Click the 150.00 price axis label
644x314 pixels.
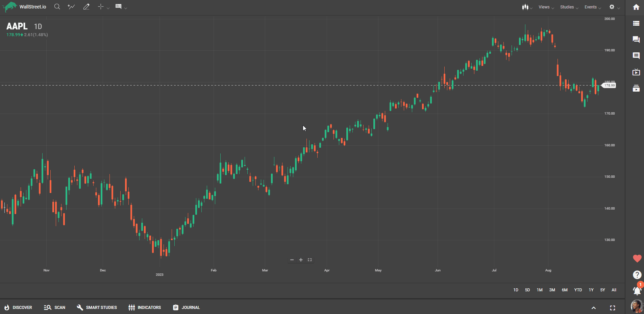pyautogui.click(x=610, y=177)
